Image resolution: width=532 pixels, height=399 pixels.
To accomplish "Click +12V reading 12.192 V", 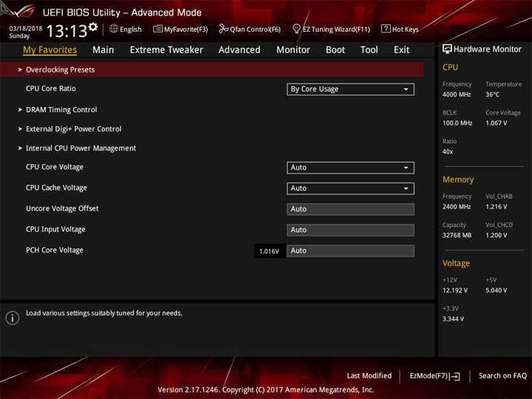I will (x=454, y=290).
